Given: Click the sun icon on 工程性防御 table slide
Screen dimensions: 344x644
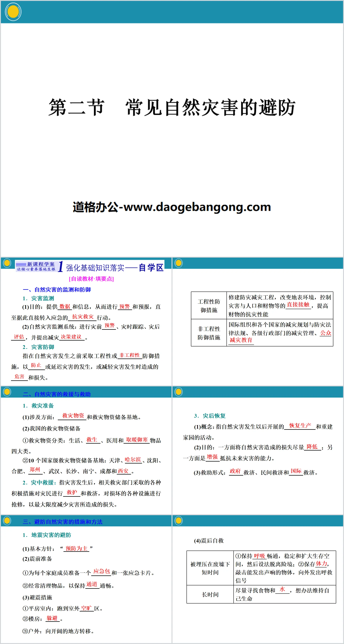Looking at the screenshot, I should (179, 263).
